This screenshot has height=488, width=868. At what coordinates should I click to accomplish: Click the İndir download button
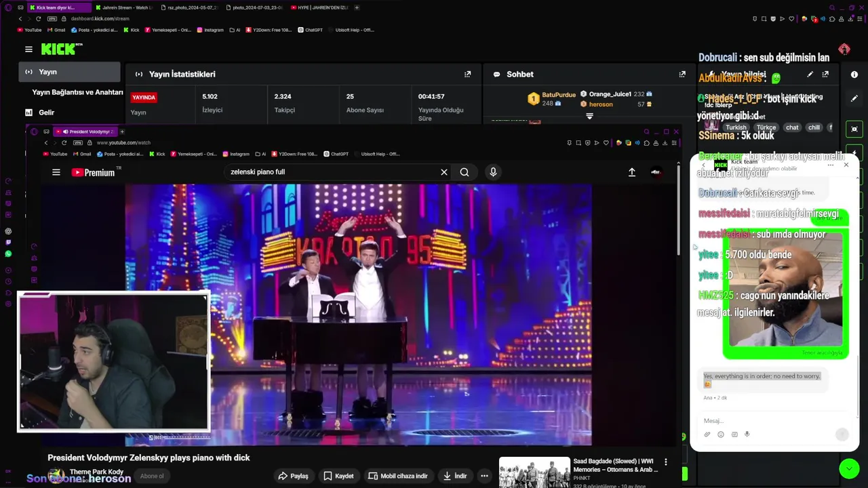coord(455,476)
